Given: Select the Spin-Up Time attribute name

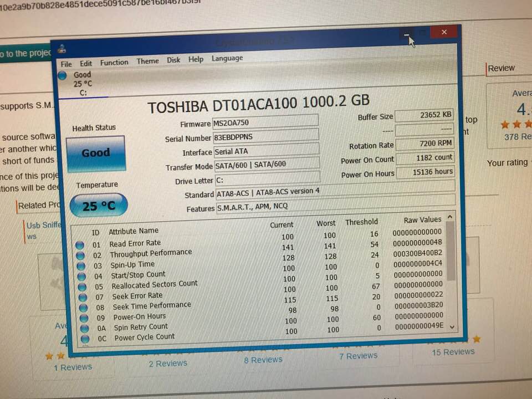Looking at the screenshot, I should click(132, 265).
